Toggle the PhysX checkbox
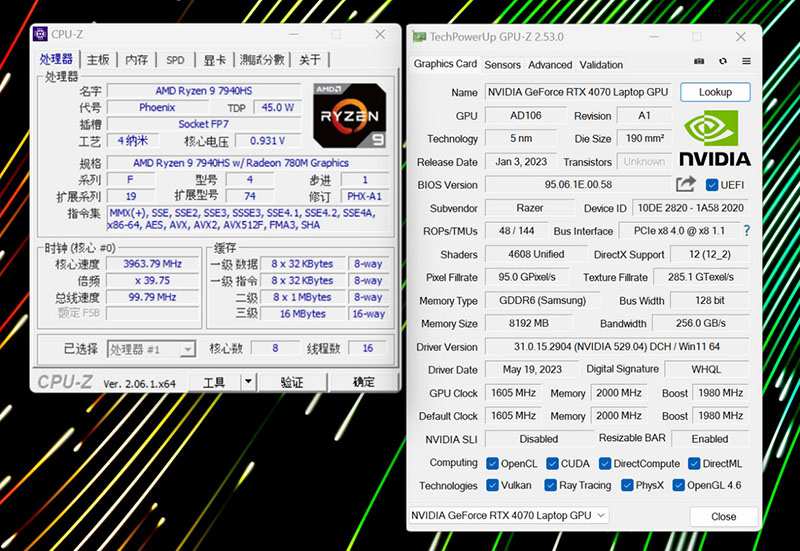 click(x=627, y=485)
